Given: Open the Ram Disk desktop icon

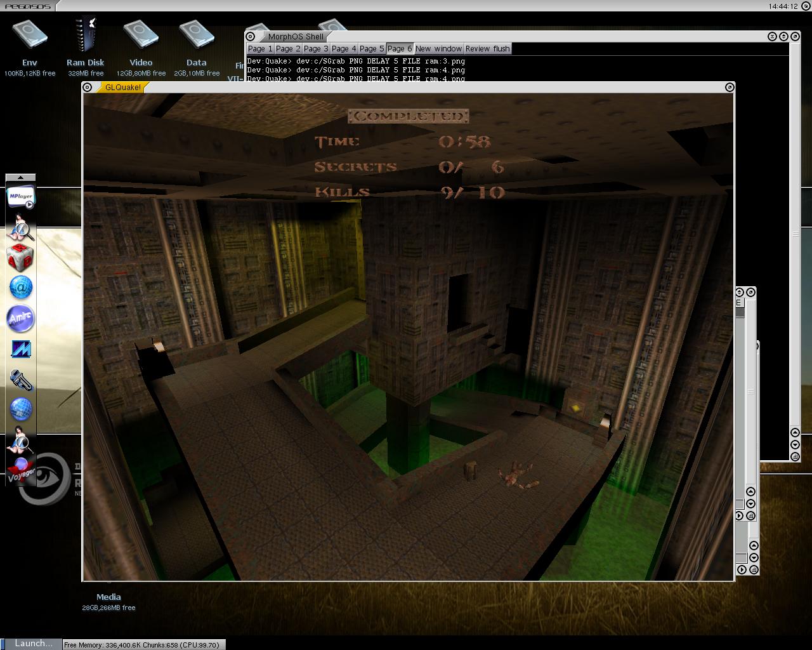Looking at the screenshot, I should pos(85,38).
